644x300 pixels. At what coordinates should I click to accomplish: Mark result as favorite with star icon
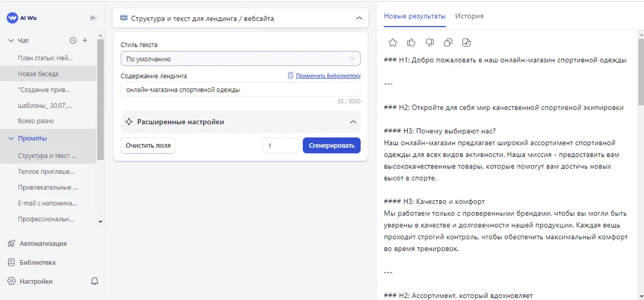pos(393,42)
